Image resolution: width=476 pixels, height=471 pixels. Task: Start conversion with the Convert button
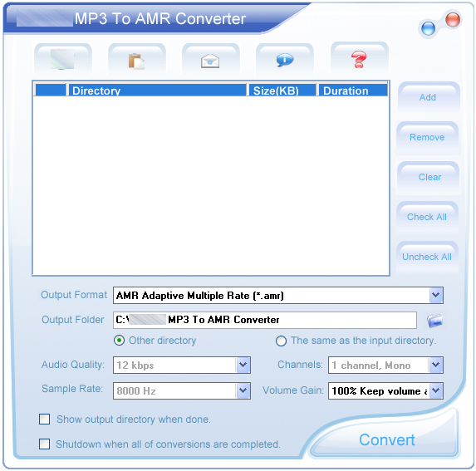click(386, 439)
